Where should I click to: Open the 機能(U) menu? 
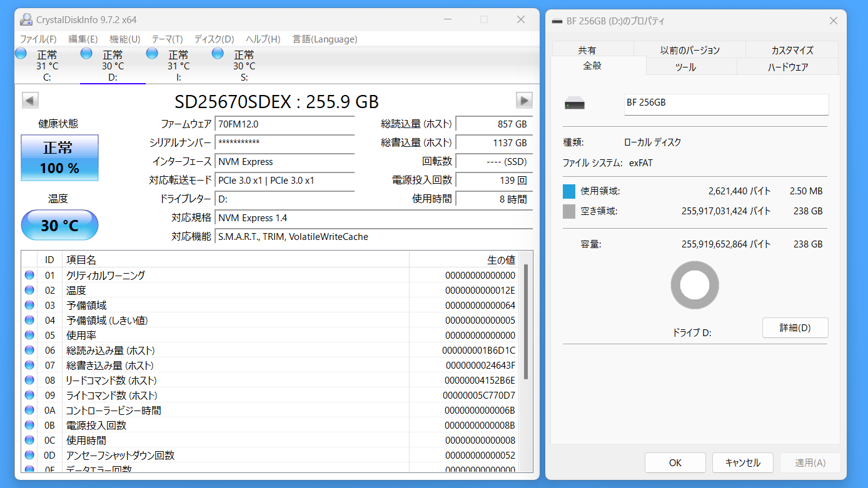point(124,39)
